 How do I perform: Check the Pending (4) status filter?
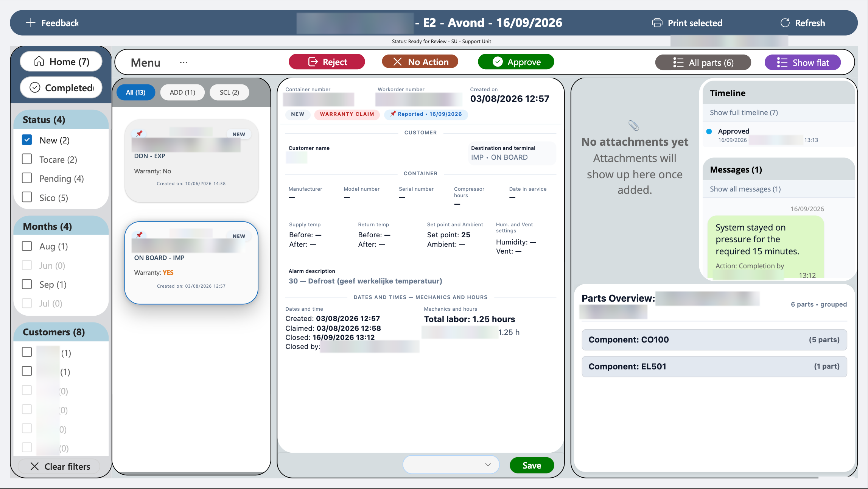click(x=27, y=178)
